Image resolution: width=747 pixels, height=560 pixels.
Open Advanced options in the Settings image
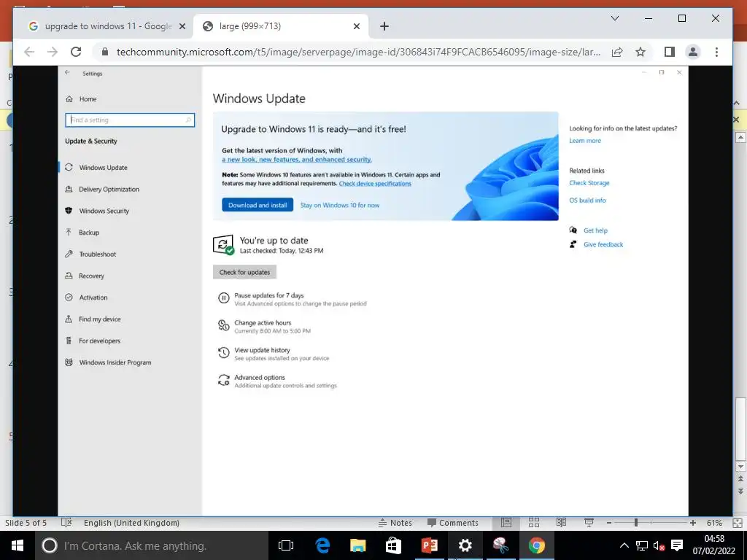[277, 381]
